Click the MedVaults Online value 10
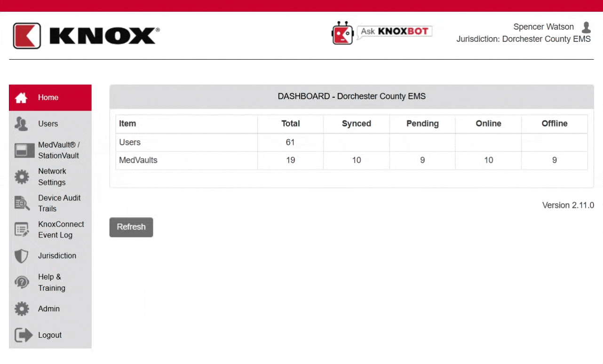The image size is (603, 364). pos(489,160)
